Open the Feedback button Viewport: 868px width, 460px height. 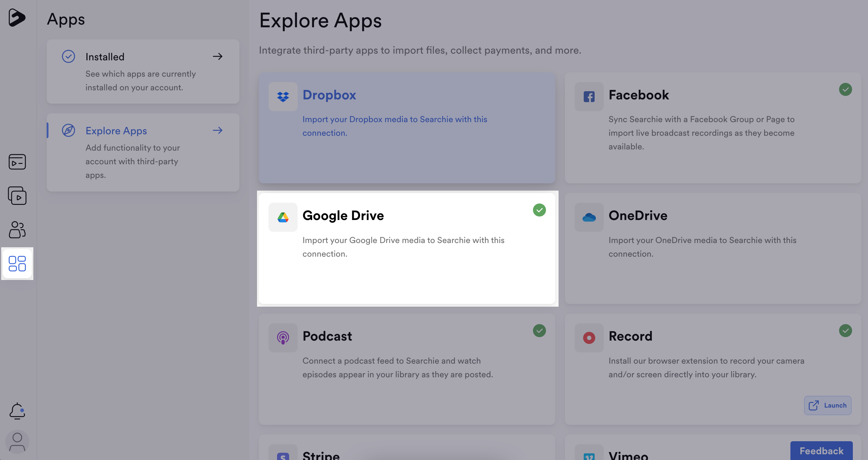coord(822,451)
